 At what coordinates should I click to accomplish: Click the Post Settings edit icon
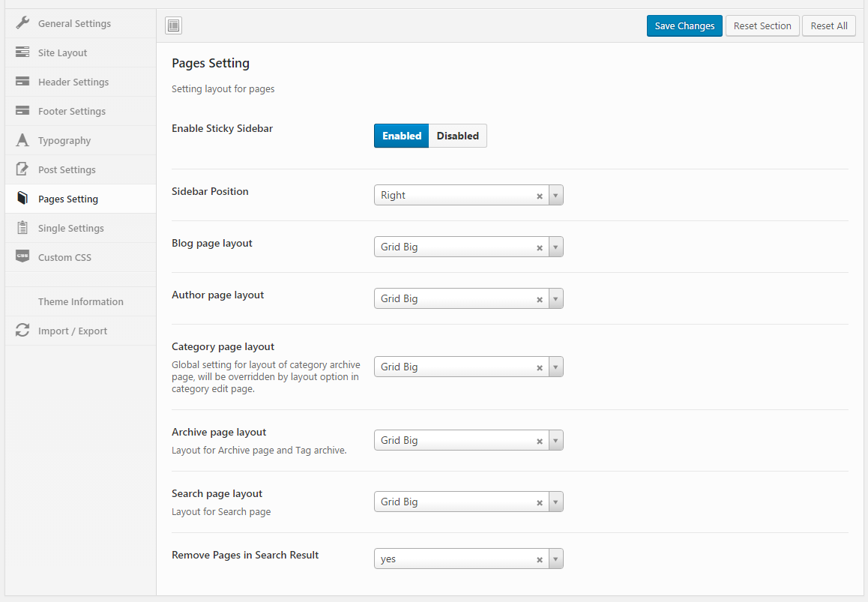pyautogui.click(x=22, y=169)
